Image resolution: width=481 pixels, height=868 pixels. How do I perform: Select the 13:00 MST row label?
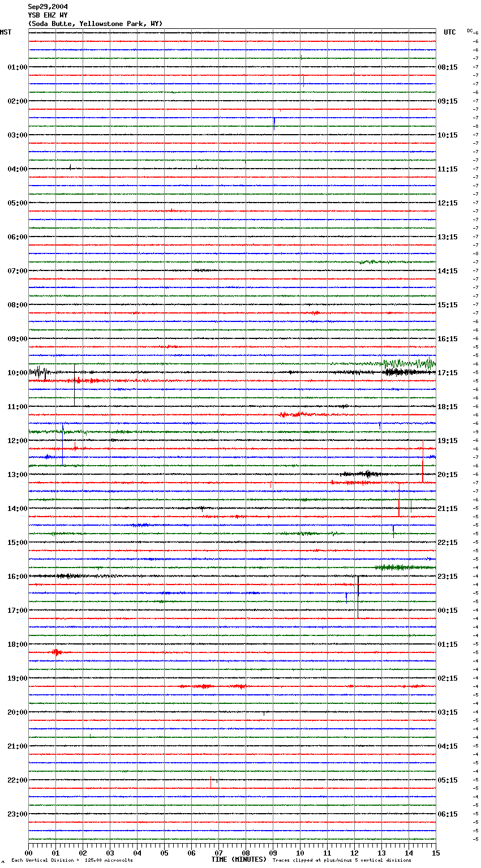pyautogui.click(x=18, y=475)
